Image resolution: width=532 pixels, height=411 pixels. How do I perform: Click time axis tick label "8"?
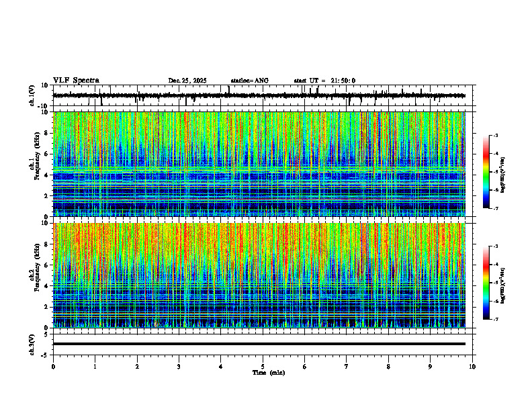[x=388, y=367]
